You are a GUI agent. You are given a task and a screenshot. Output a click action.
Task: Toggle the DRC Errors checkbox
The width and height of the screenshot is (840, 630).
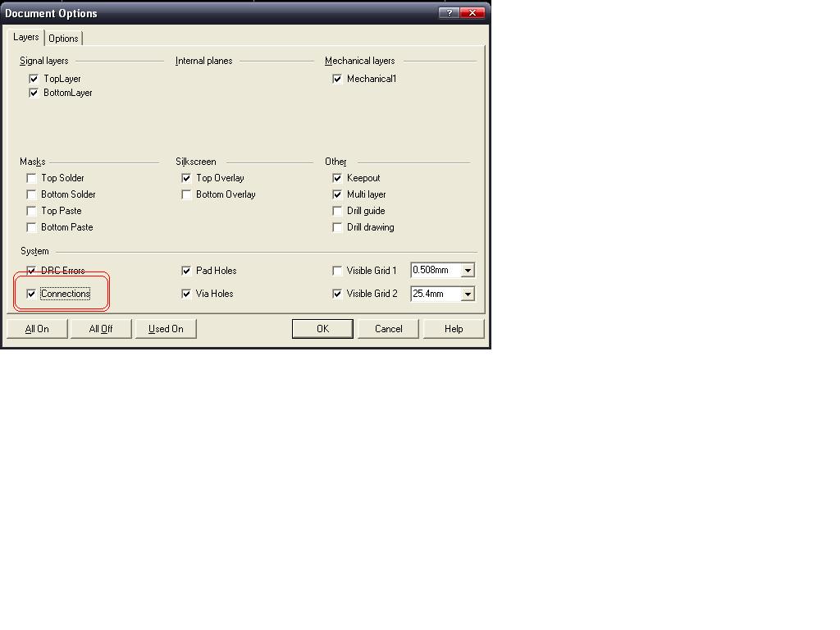coord(31,271)
